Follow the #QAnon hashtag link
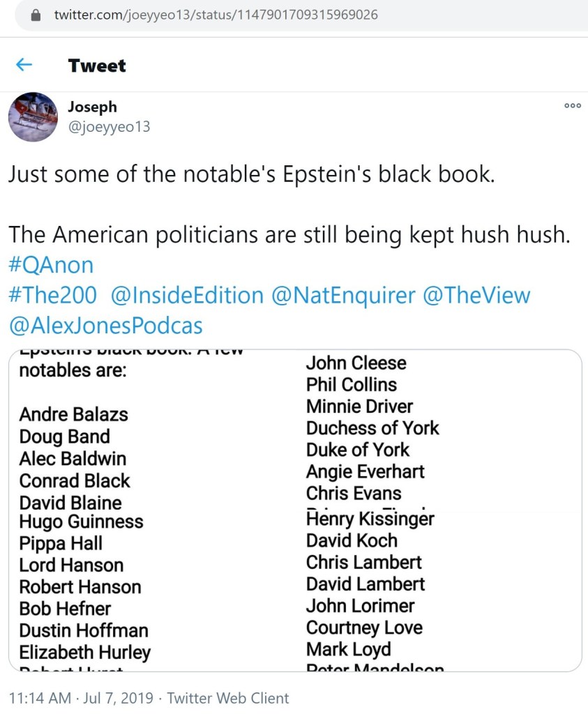The height and width of the screenshot is (714, 588). [x=51, y=265]
